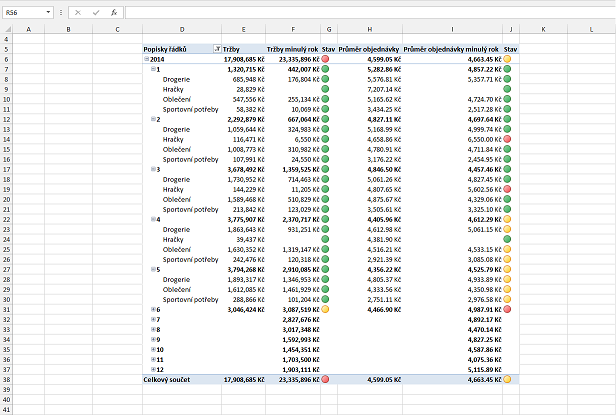The height and width of the screenshot is (415, 616).
Task: Select the yellow status icon in row 6 column J
Action: pos(507,59)
